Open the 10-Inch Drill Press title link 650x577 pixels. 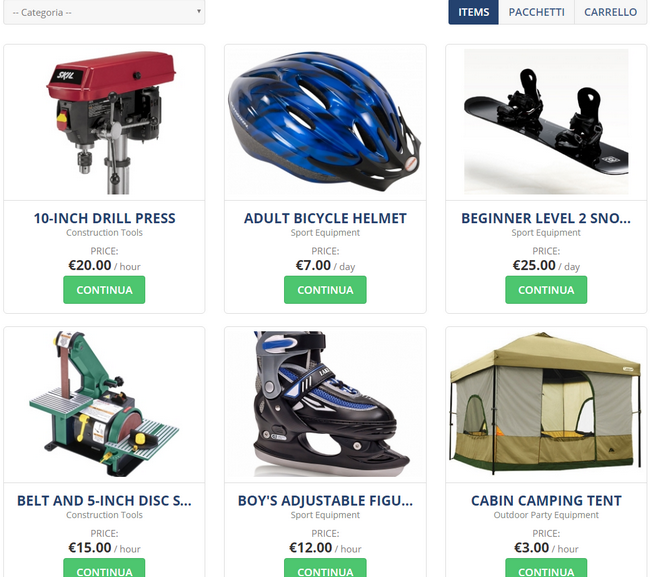(x=104, y=218)
